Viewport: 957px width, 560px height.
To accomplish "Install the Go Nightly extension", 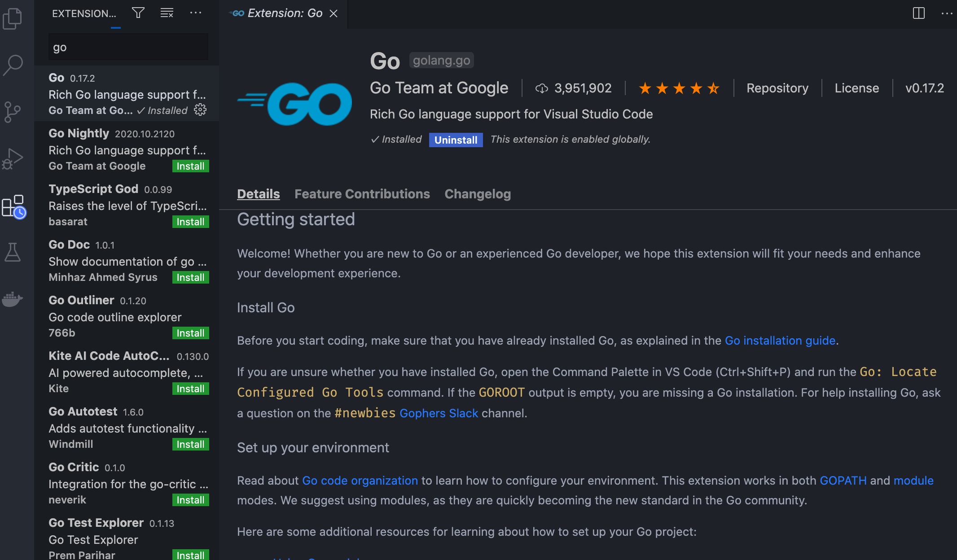I will point(190,166).
